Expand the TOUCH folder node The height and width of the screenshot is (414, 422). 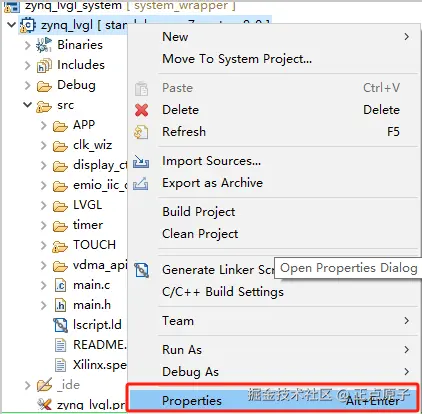point(44,245)
